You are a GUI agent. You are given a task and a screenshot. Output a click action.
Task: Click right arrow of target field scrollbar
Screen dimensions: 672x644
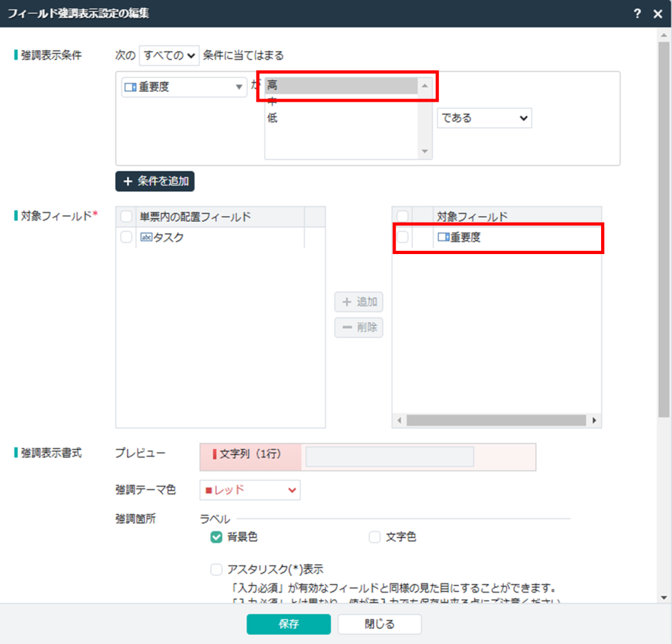click(x=595, y=420)
